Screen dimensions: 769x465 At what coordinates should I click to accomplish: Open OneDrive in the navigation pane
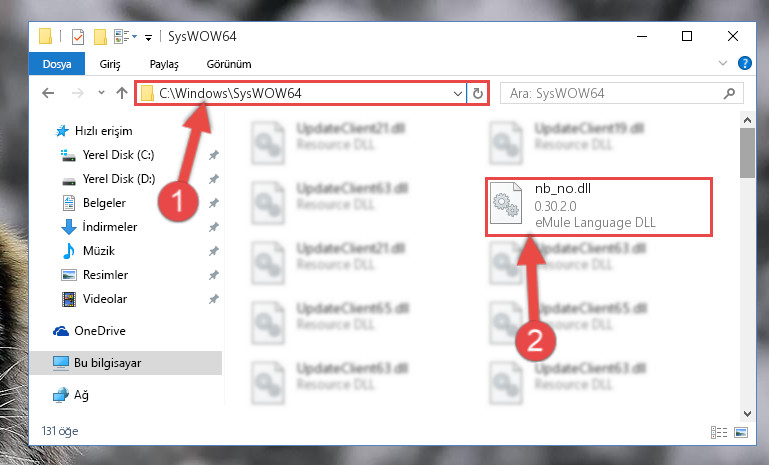(x=100, y=331)
